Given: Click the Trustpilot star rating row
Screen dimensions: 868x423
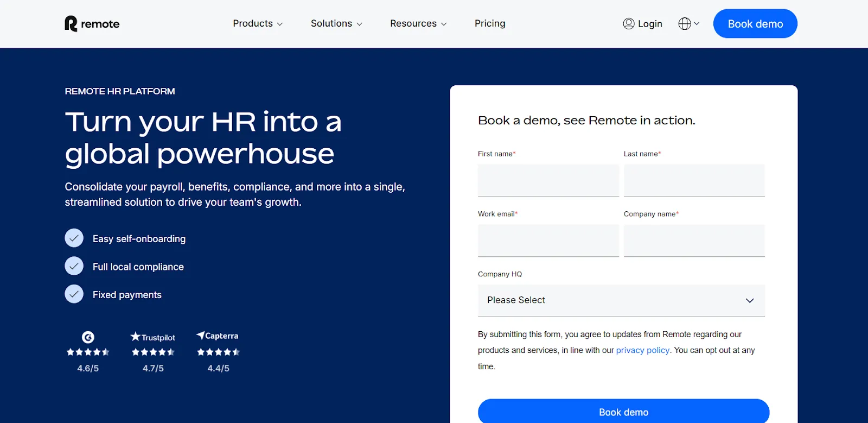Looking at the screenshot, I should 153,352.
